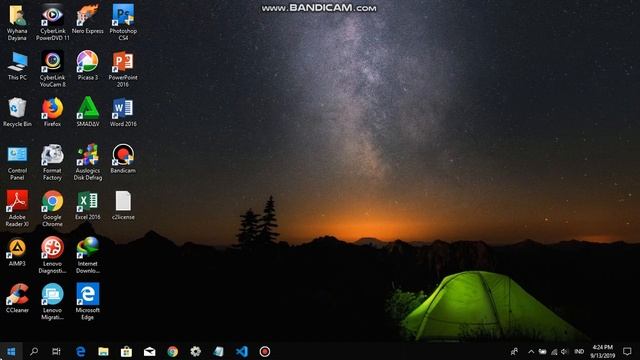Viewport: 640px width, 360px height.
Task: Select the Excel 2016 desktop shortcut
Action: [88, 205]
